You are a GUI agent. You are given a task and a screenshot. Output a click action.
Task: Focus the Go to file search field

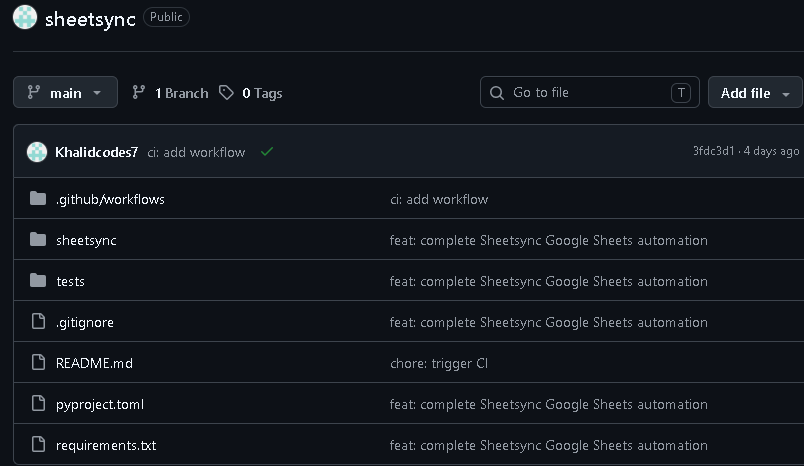pos(590,92)
